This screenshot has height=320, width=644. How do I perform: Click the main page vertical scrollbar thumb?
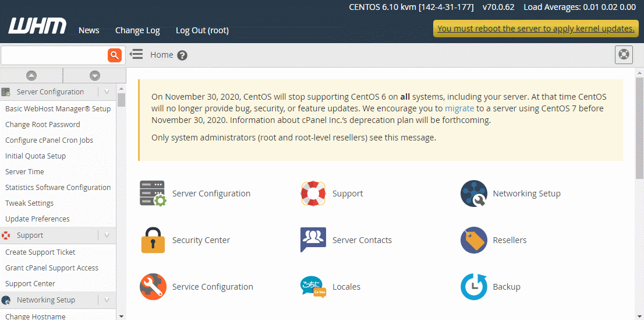[x=639, y=128]
